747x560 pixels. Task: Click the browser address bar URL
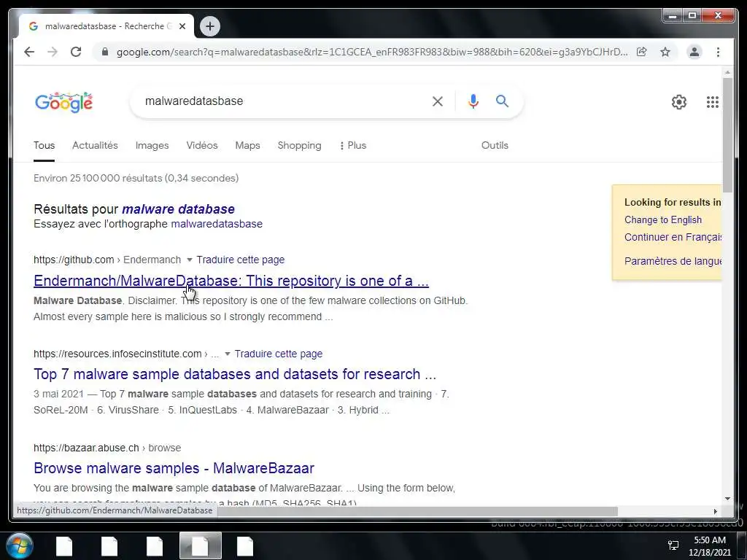371,52
